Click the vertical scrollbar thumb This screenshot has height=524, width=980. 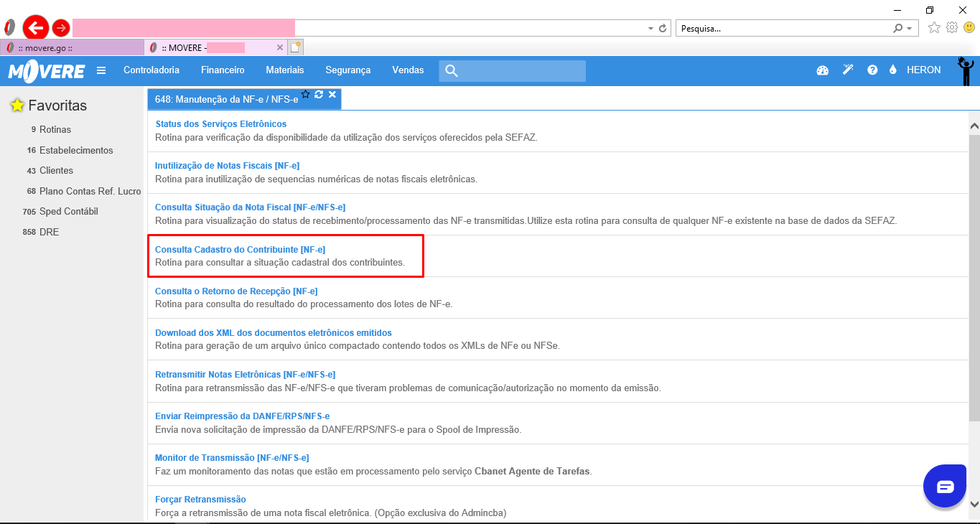pos(974,277)
